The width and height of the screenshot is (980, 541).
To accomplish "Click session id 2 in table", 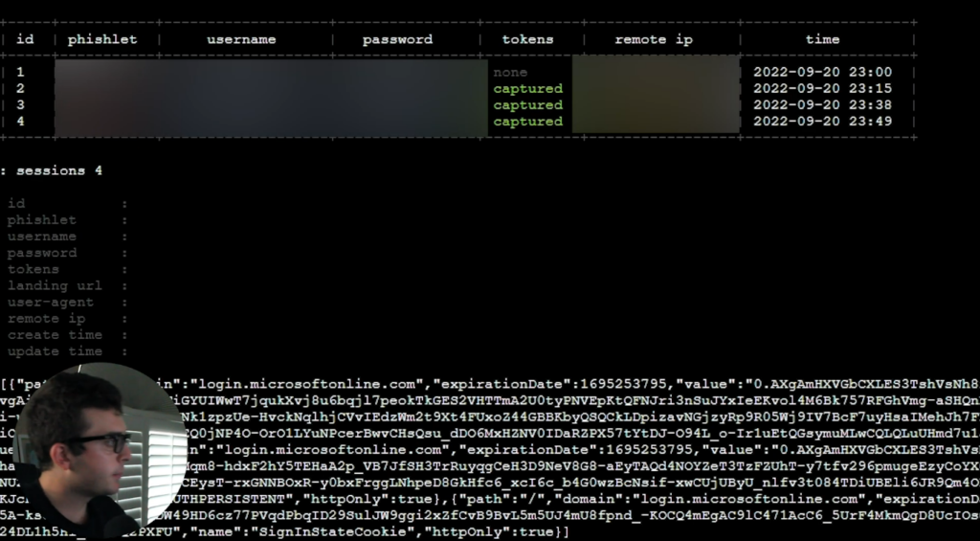I will point(21,88).
